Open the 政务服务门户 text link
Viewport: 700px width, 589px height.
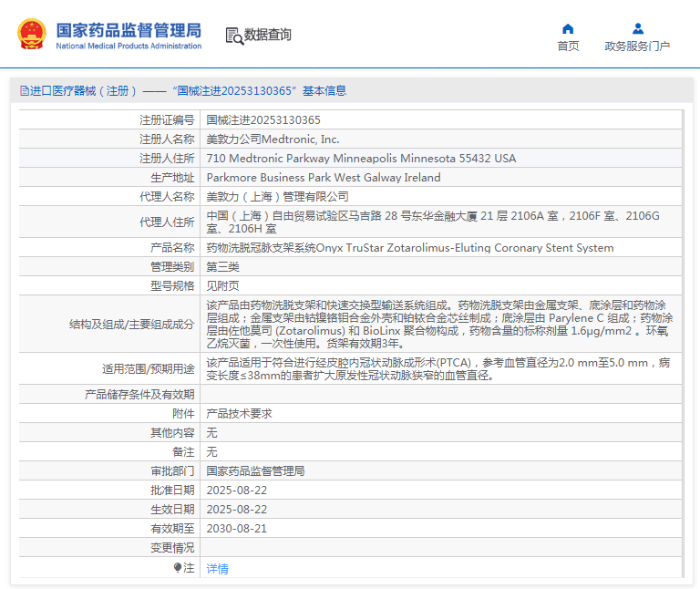(x=637, y=46)
